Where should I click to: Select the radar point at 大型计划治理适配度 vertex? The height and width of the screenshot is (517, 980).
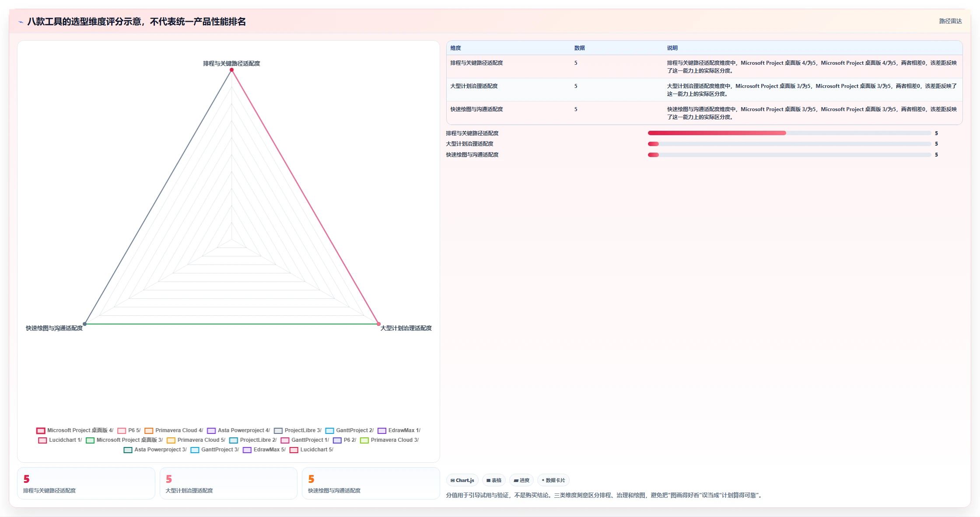[378, 324]
